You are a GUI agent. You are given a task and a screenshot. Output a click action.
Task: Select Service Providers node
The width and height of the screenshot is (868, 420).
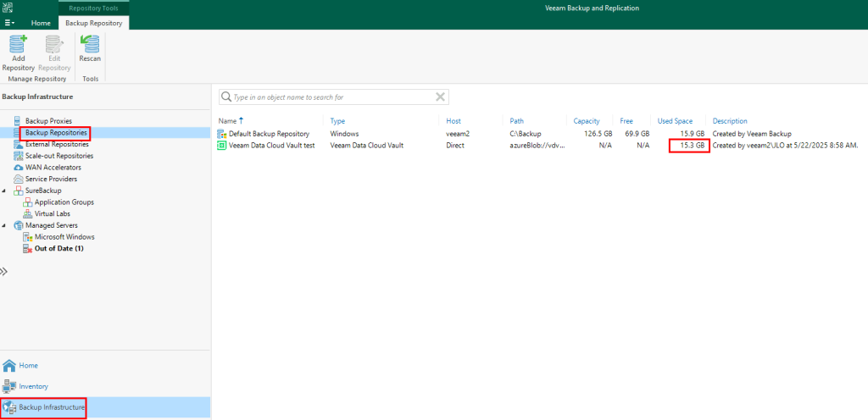click(x=51, y=179)
